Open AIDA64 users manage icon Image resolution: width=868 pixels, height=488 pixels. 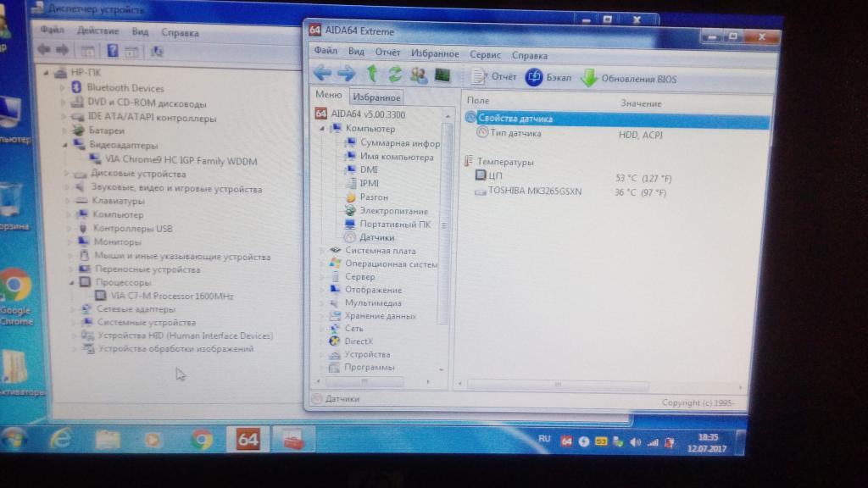(419, 75)
